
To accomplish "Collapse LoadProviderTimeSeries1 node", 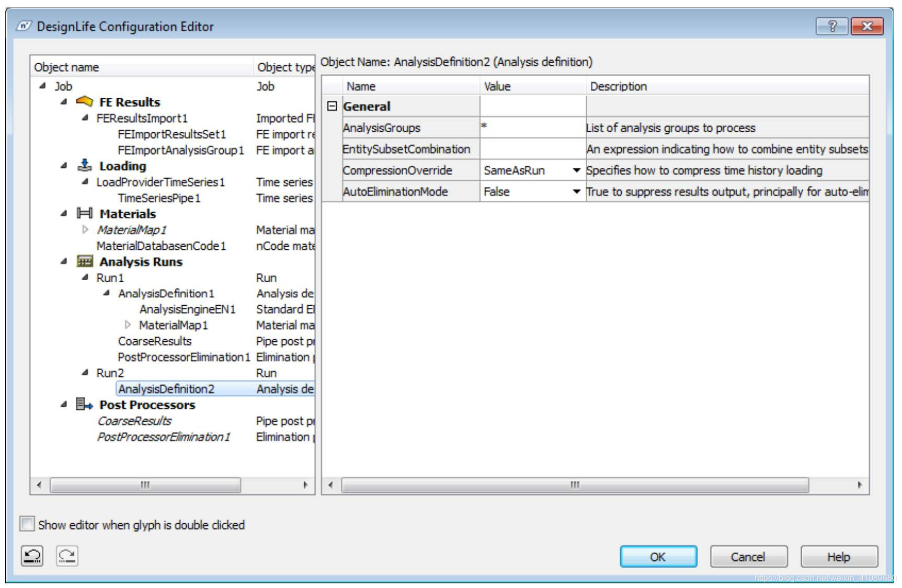I will pyautogui.click(x=85, y=182).
